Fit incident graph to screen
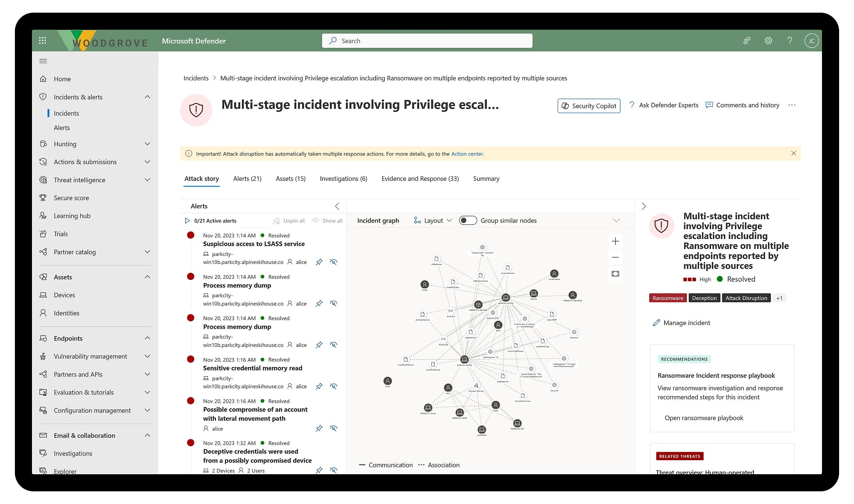Image resolution: width=854 pixels, height=504 pixels. [615, 274]
